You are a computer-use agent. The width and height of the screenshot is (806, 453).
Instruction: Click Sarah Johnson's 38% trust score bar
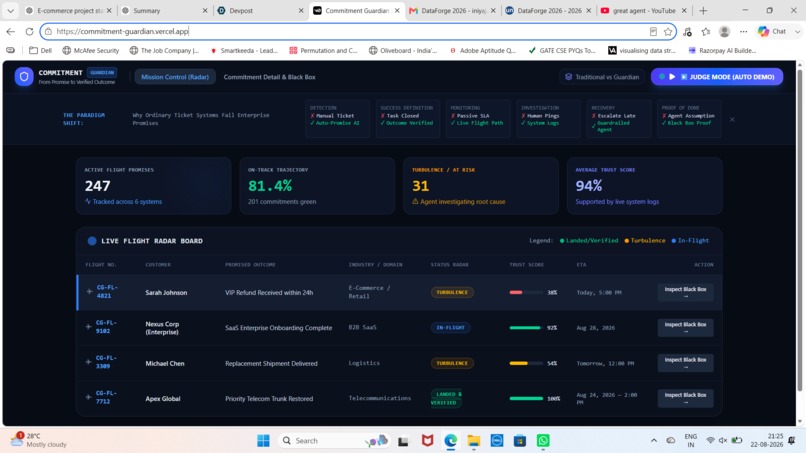[526, 292]
